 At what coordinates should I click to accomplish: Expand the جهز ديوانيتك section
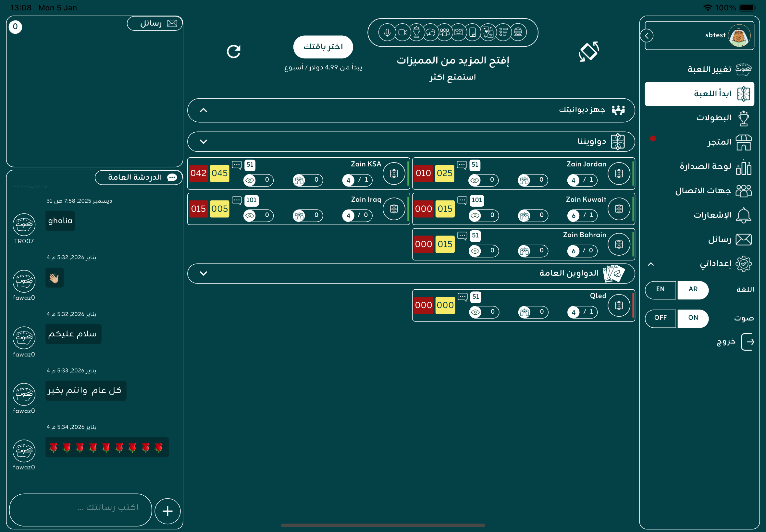click(204, 110)
